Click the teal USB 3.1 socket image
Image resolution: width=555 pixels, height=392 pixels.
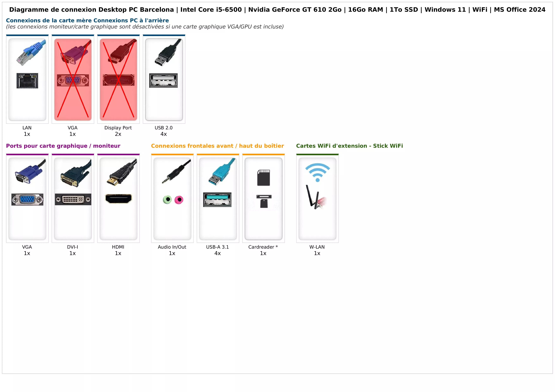217,200
